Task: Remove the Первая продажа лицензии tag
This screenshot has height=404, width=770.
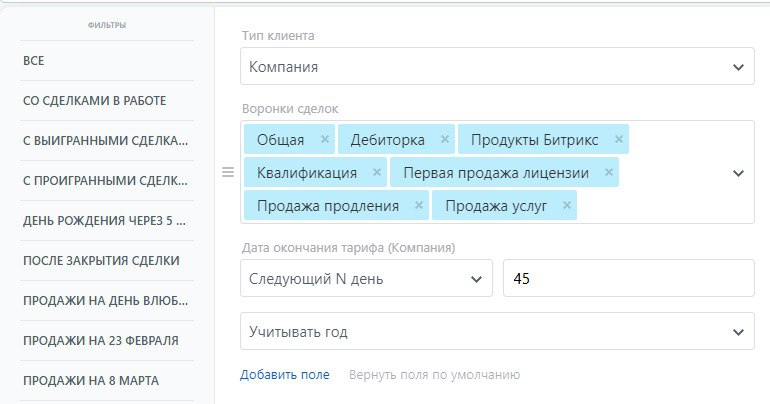Action: point(608,172)
